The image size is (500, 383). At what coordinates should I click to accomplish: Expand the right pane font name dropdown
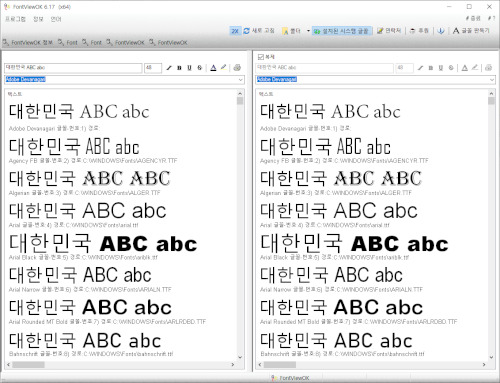click(492, 80)
